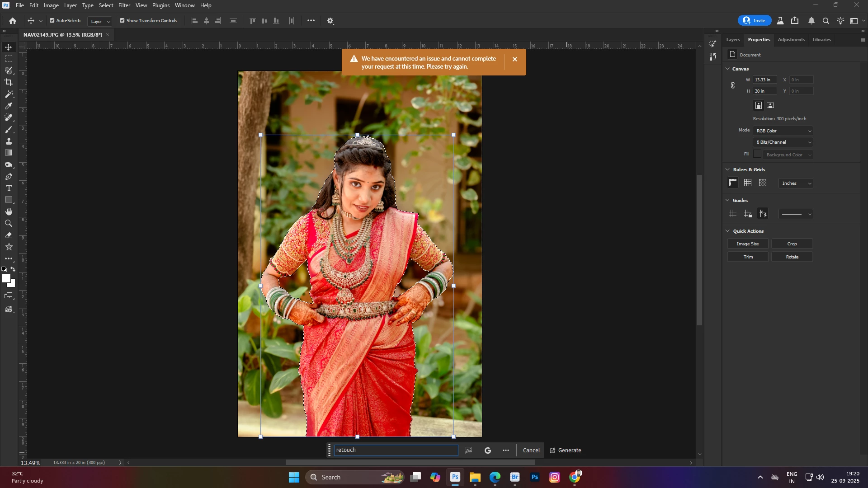
Task: Click the pixel grid icon in Rulers & Grids
Action: tap(763, 183)
